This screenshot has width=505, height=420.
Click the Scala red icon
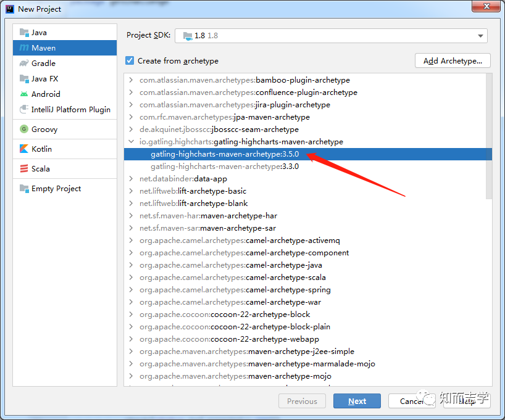click(x=24, y=168)
